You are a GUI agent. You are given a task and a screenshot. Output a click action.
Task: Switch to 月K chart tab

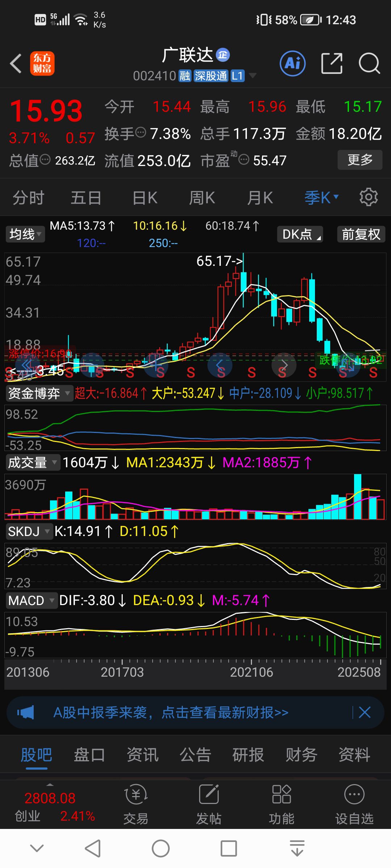(260, 198)
